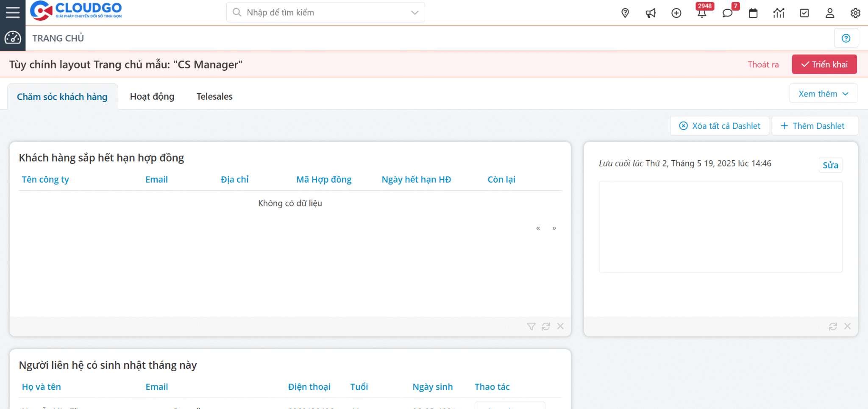Refresh the contract expiry dashlet
This screenshot has height=409, width=868.
pyautogui.click(x=546, y=326)
